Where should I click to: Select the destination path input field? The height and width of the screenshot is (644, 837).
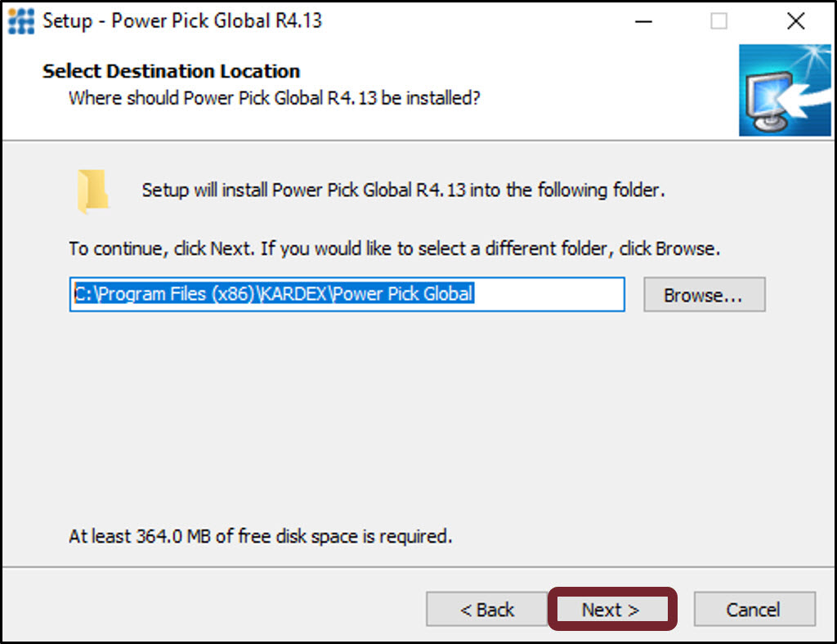[347, 295]
